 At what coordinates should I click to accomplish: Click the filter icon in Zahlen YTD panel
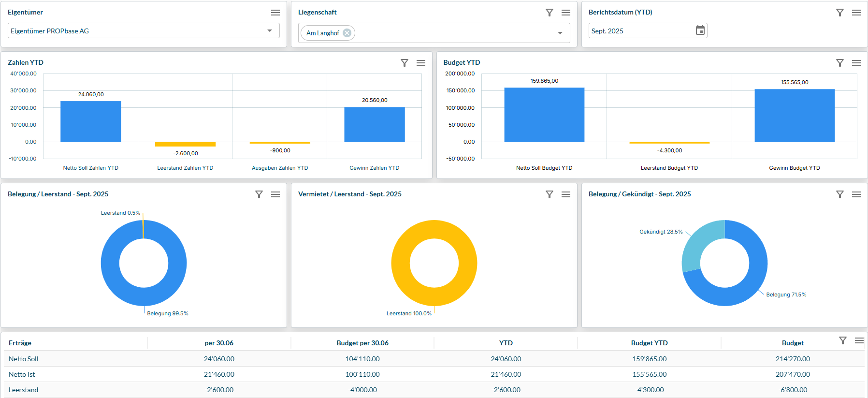(405, 63)
